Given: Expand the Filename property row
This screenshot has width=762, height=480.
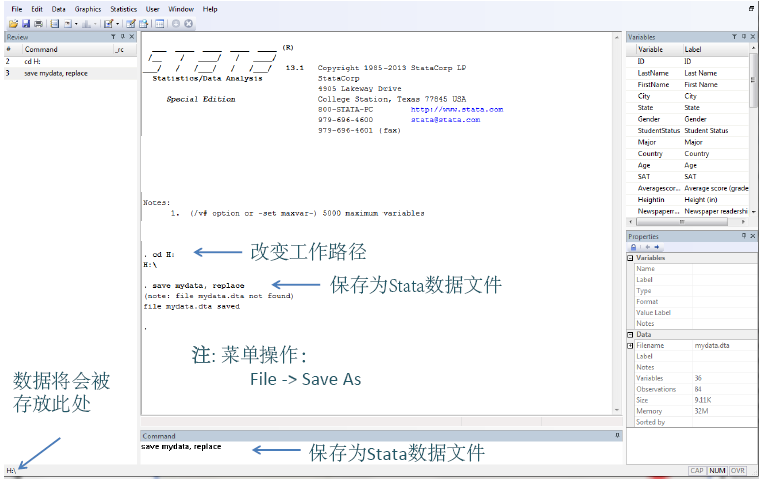Looking at the screenshot, I should [630, 346].
